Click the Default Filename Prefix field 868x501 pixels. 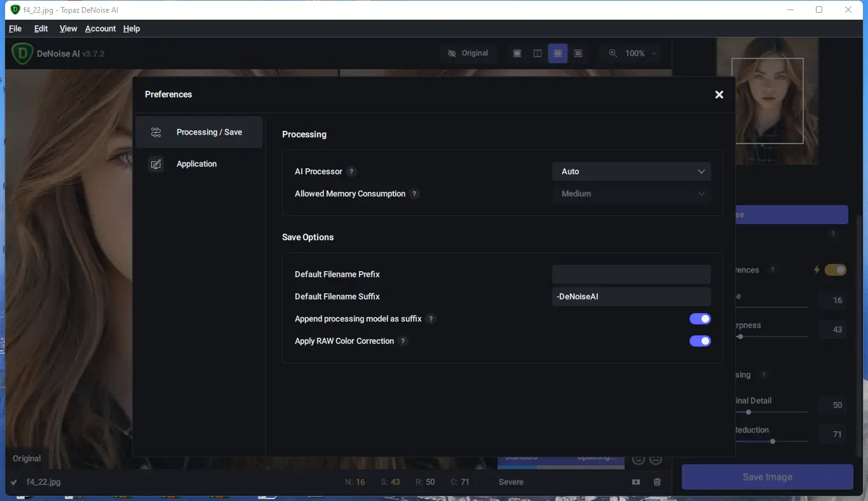click(631, 274)
